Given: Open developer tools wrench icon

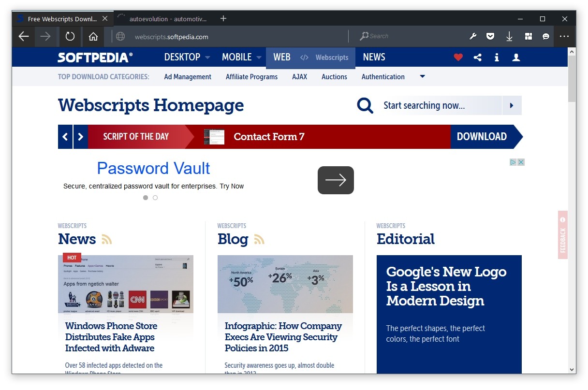Looking at the screenshot, I should tap(473, 36).
